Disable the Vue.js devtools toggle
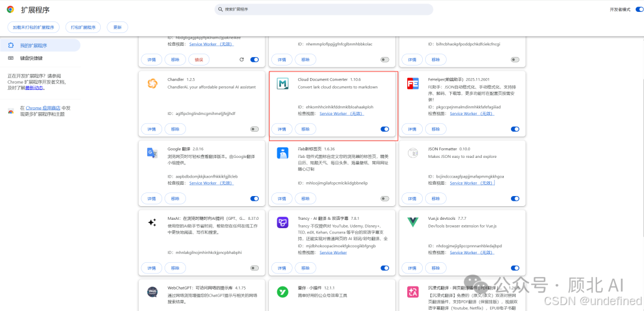644x311 pixels. 515,268
